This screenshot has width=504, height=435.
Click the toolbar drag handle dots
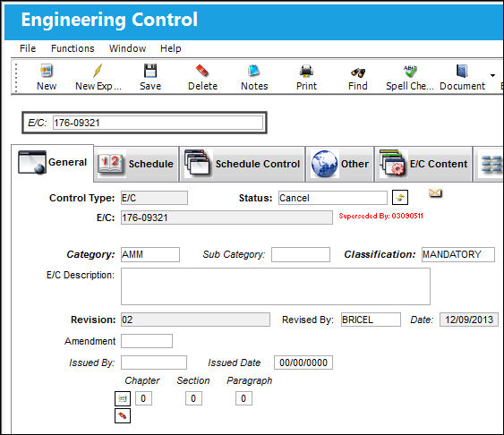[x=16, y=77]
